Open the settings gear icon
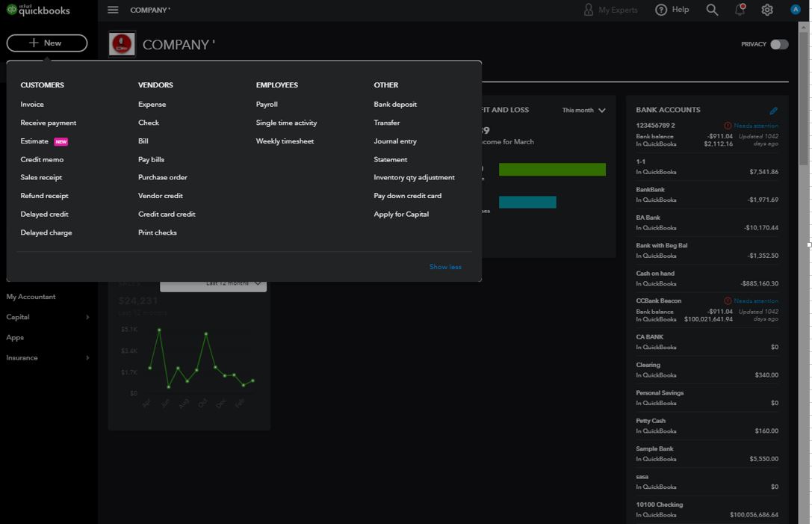 click(767, 10)
